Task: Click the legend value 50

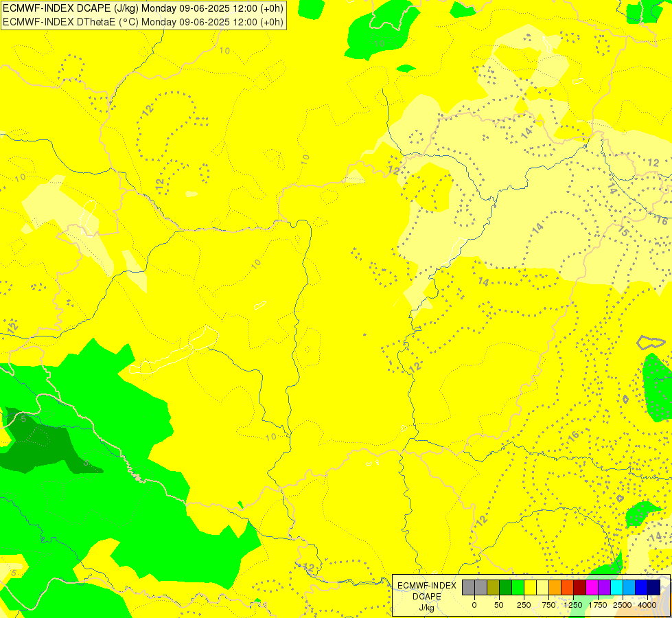Action: pos(499,605)
